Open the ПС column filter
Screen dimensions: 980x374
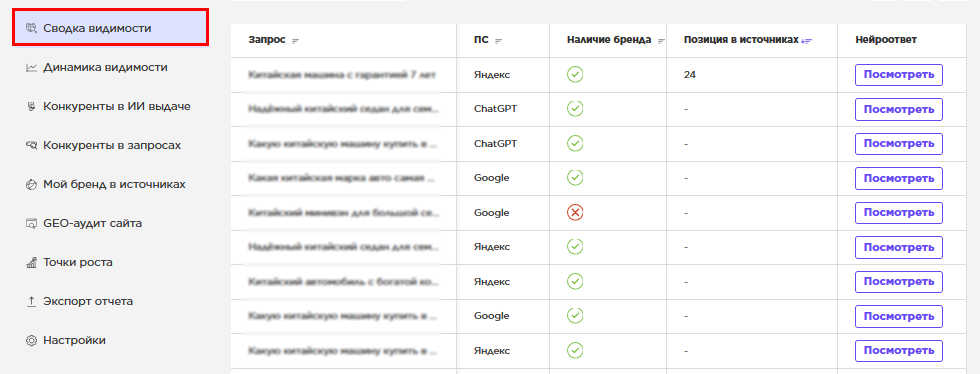coord(499,41)
